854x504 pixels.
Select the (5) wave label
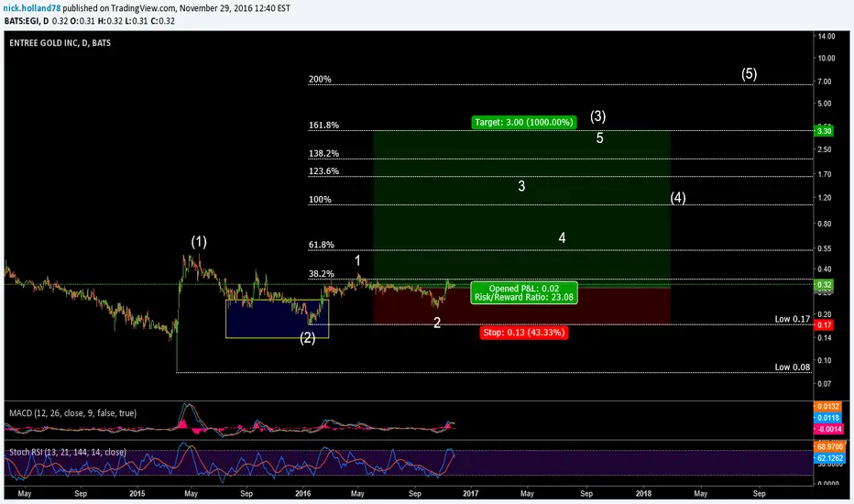coord(750,73)
